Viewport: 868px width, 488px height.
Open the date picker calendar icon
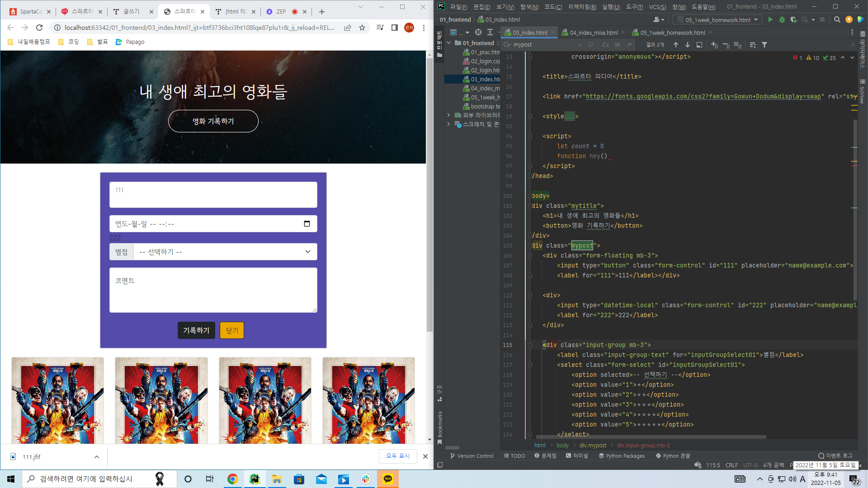(307, 224)
